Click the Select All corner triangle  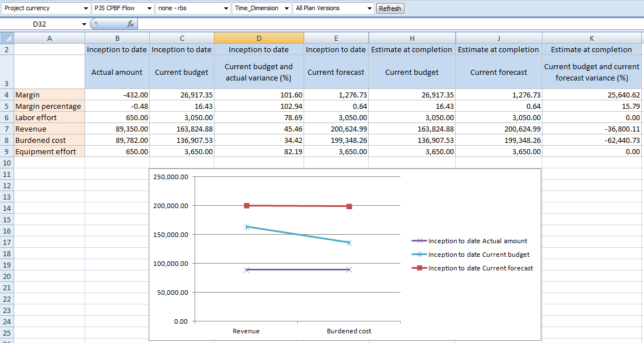pyautogui.click(x=7, y=38)
